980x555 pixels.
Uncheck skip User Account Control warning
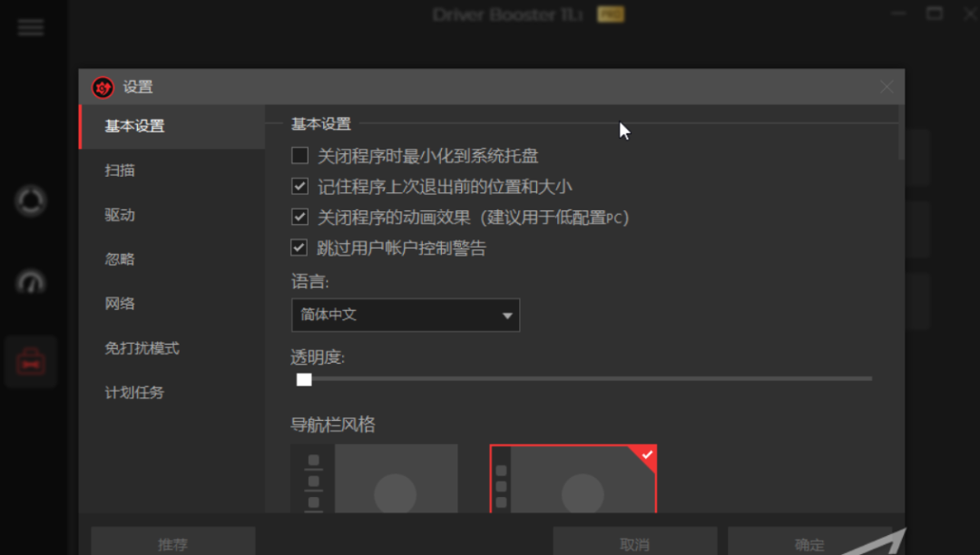tap(299, 248)
